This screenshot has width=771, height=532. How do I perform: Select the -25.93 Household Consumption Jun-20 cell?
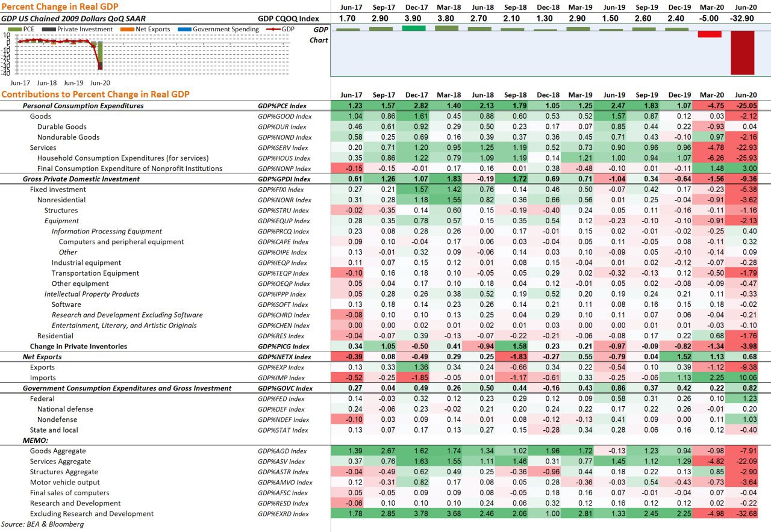pos(741,158)
